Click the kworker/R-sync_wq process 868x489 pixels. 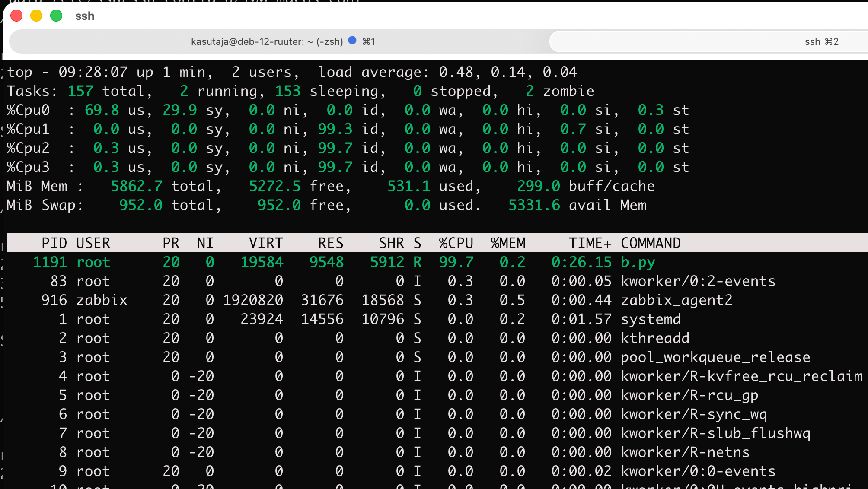click(x=694, y=414)
